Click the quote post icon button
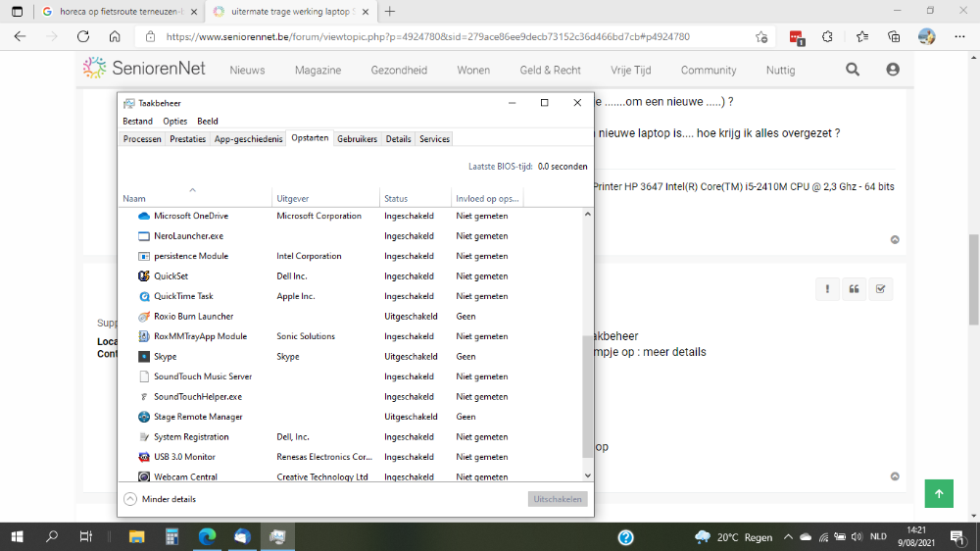Viewport: 980px width, 551px height. [x=854, y=289]
